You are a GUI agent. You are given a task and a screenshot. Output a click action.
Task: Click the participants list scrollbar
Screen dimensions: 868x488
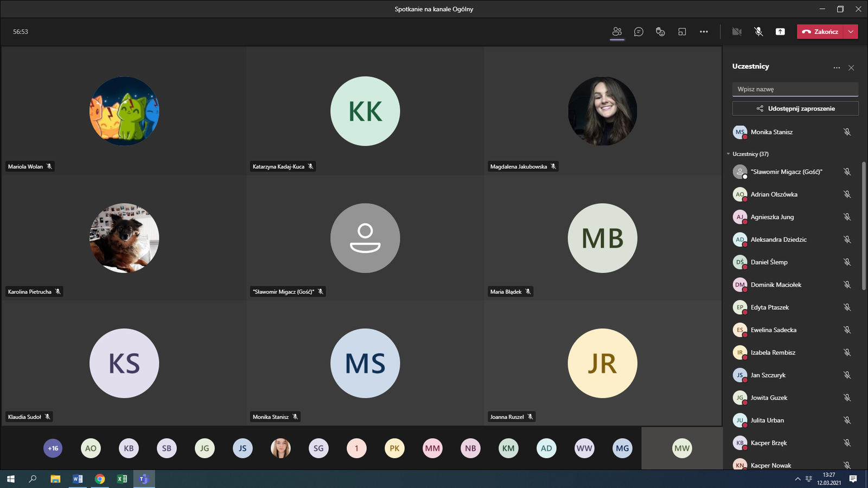[864, 225]
